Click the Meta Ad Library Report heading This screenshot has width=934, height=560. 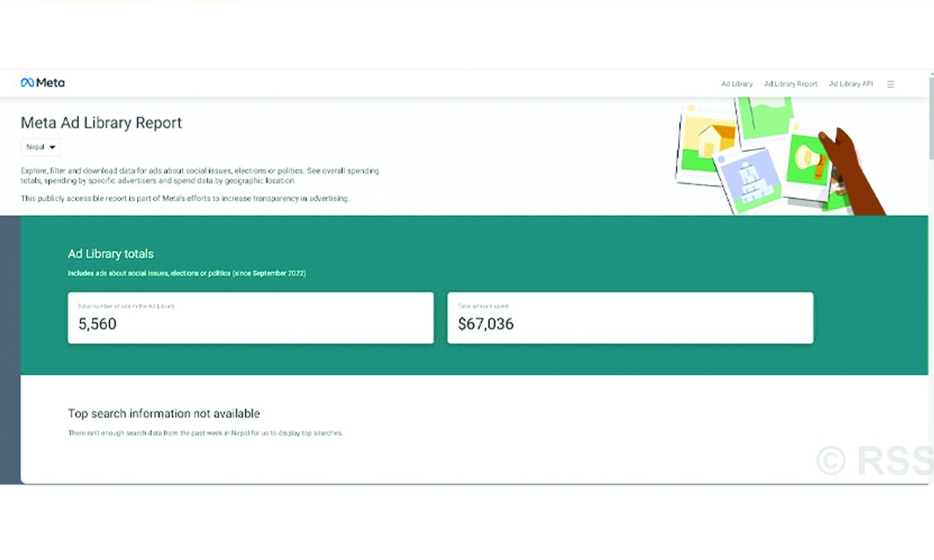coord(101,123)
